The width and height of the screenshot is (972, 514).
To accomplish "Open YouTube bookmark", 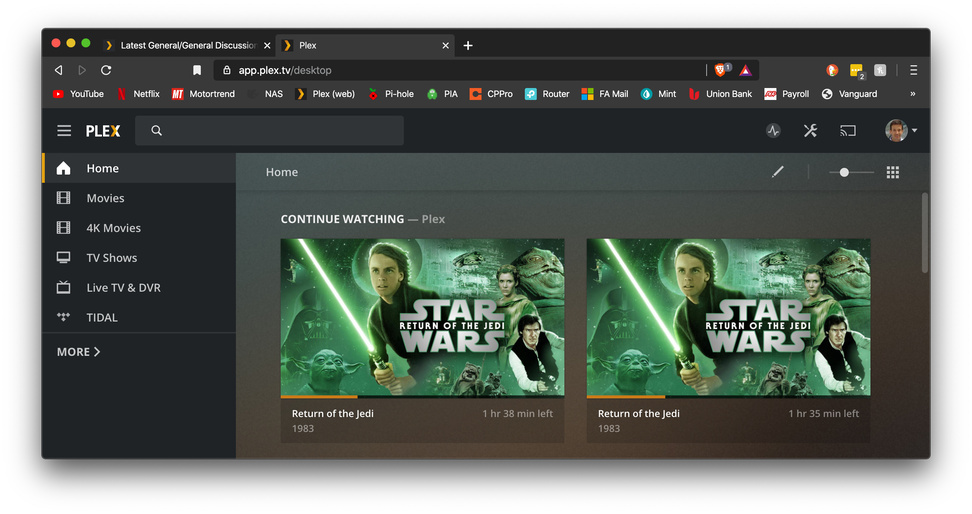I will point(78,94).
